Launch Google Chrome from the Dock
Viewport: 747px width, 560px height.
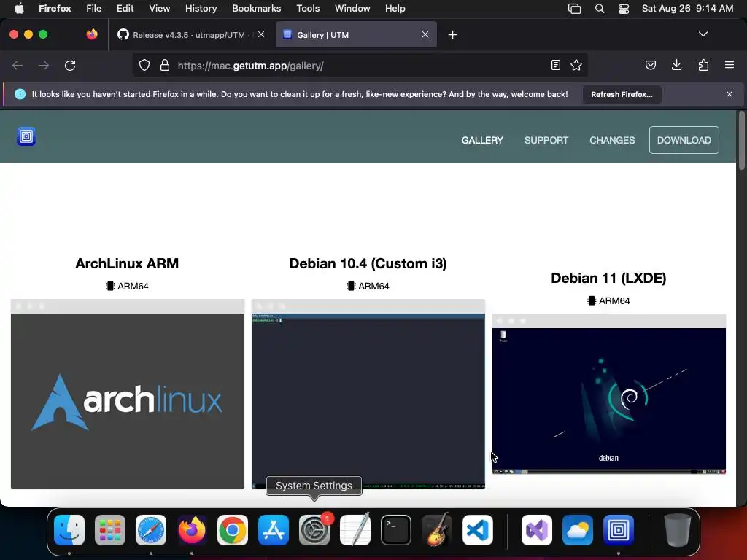click(233, 530)
